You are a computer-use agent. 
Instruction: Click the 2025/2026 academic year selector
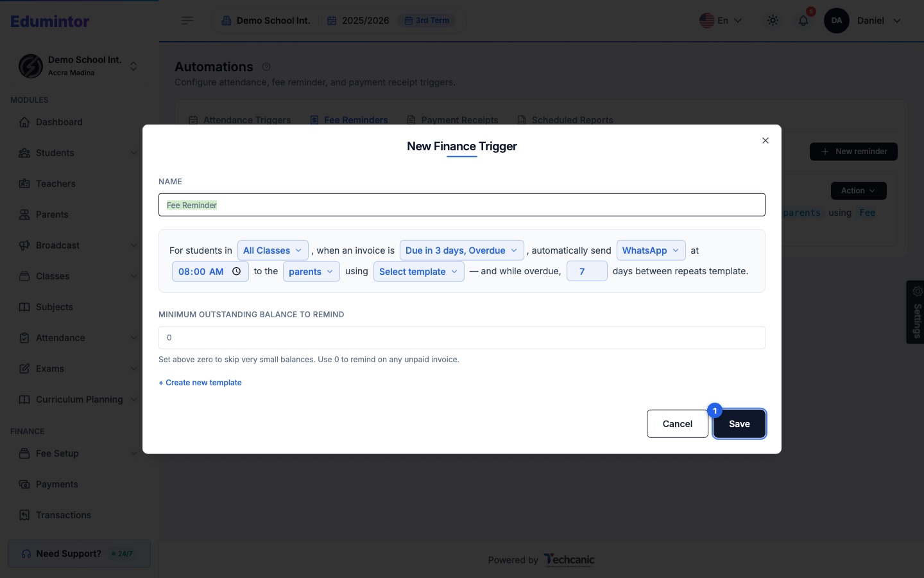(358, 21)
